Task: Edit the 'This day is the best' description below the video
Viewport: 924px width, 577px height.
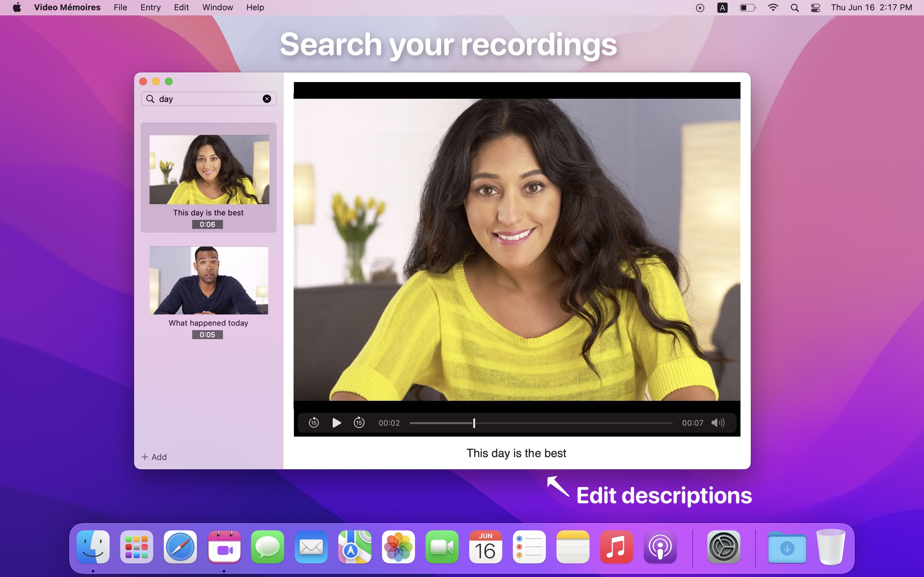Action: (x=516, y=453)
